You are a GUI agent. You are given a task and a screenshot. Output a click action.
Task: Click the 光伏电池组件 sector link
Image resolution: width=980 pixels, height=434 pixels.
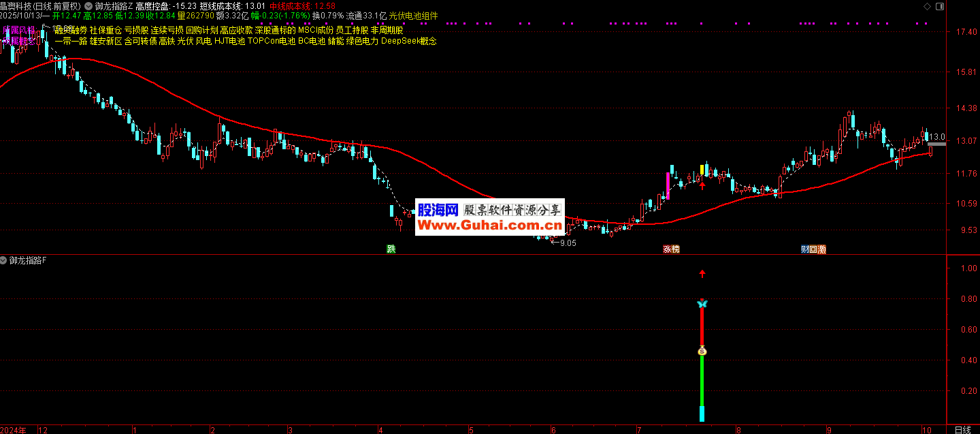click(413, 16)
